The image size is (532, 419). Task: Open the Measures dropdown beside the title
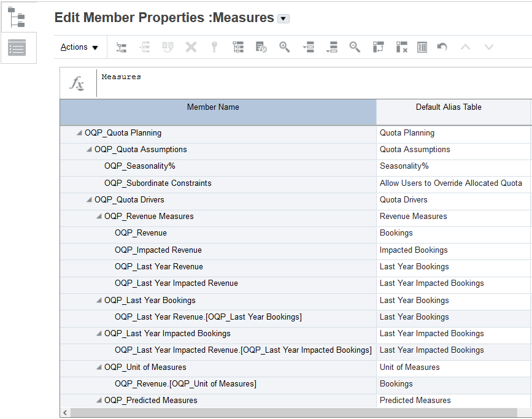[283, 18]
